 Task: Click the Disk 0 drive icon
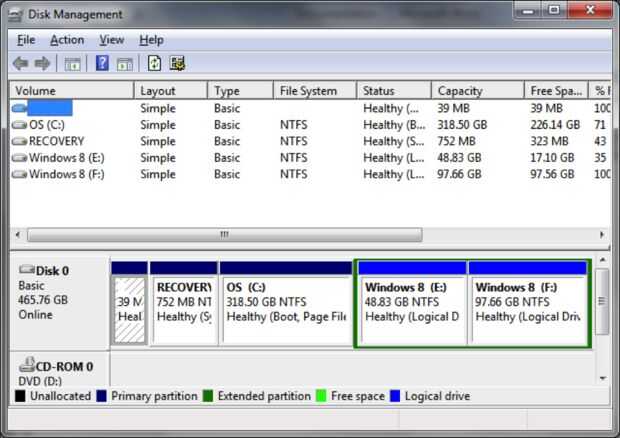(27, 270)
